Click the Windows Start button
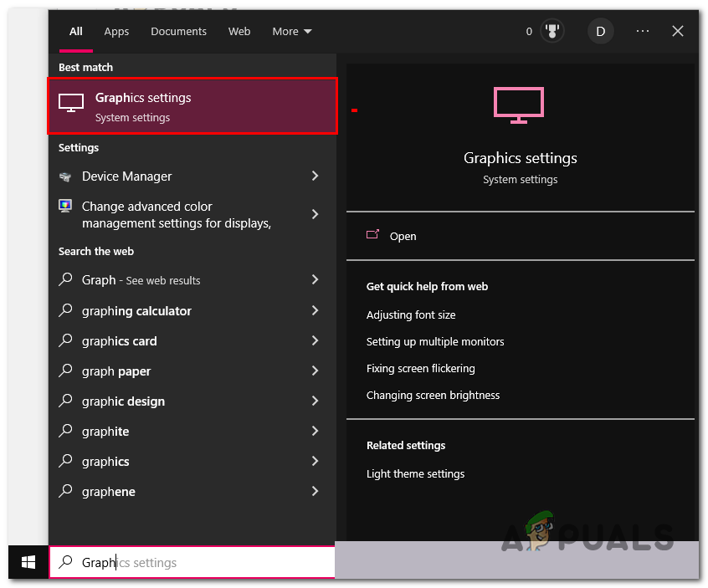The width and height of the screenshot is (708, 588). coord(28,563)
